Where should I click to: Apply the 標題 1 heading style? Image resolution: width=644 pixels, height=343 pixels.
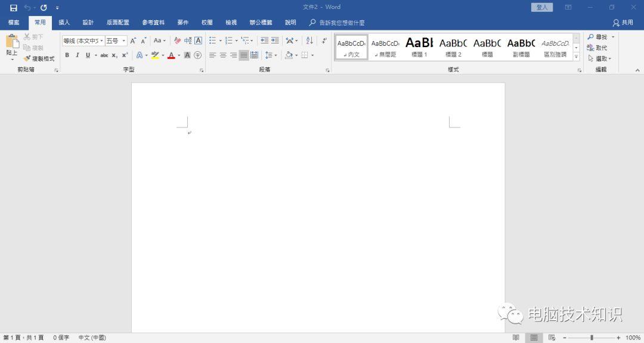419,47
